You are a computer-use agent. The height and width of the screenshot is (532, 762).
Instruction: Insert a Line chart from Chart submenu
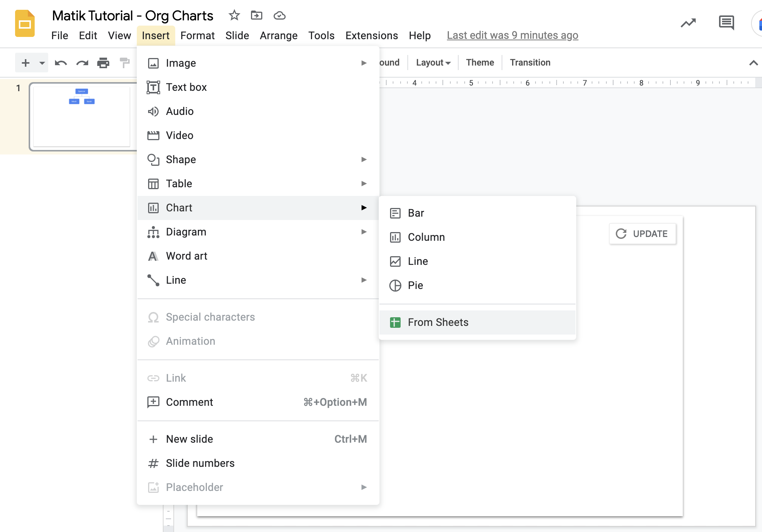coord(477,261)
